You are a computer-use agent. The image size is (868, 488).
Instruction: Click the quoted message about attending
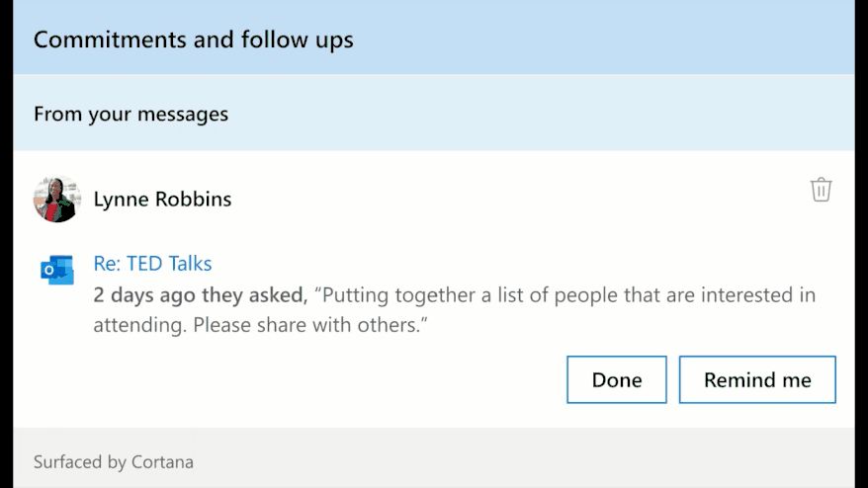(x=454, y=310)
